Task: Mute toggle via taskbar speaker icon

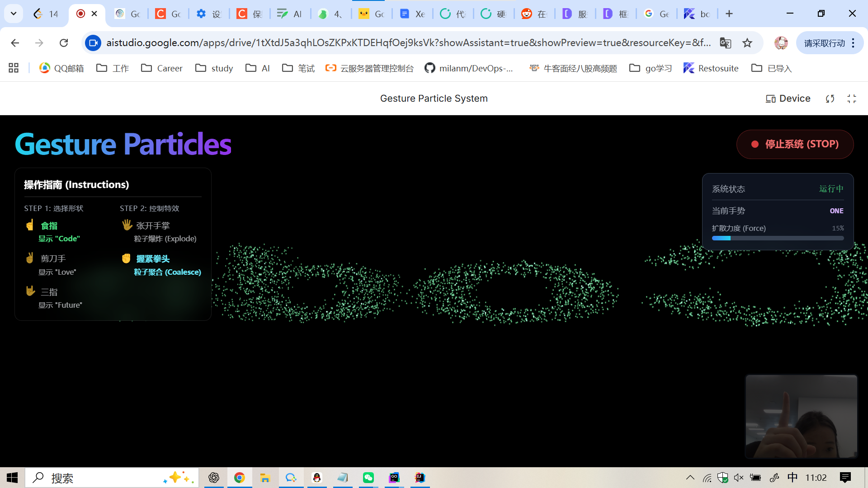Action: click(x=739, y=478)
